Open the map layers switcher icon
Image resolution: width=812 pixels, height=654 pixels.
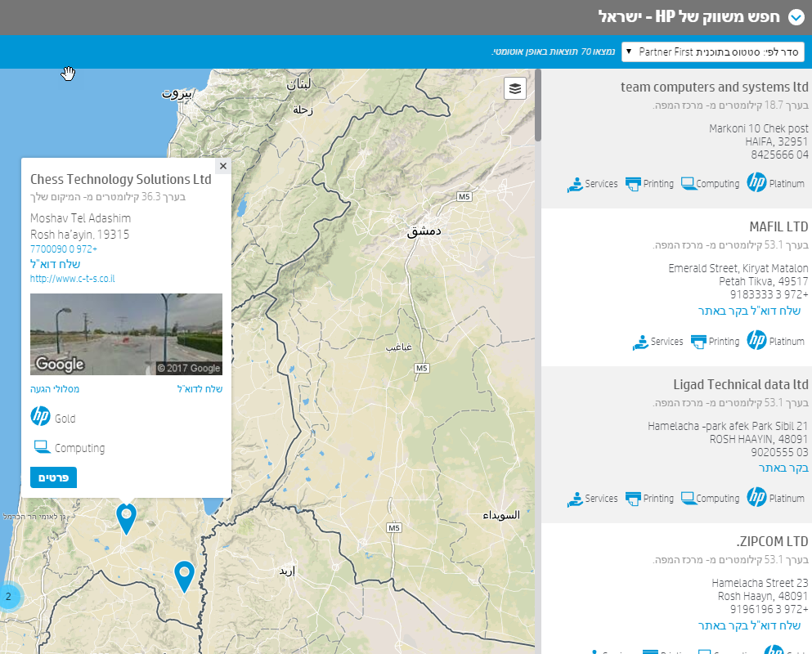(514, 88)
